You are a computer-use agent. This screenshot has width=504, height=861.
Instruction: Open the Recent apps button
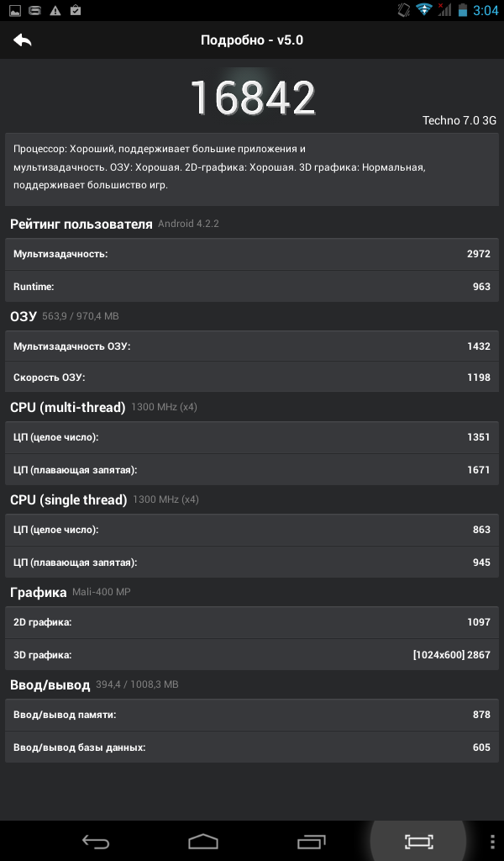(311, 841)
